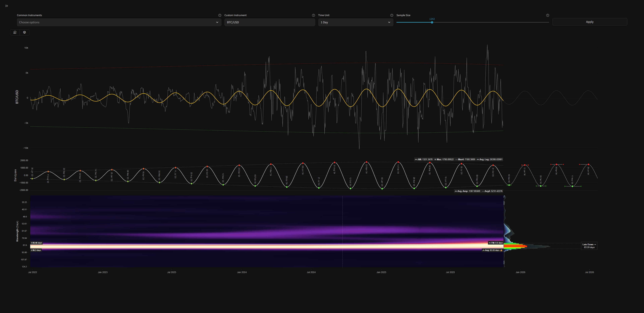Click the lock icon beside Avg 83.93 days
This screenshot has width=644, height=313.
pyautogui.click(x=501, y=250)
